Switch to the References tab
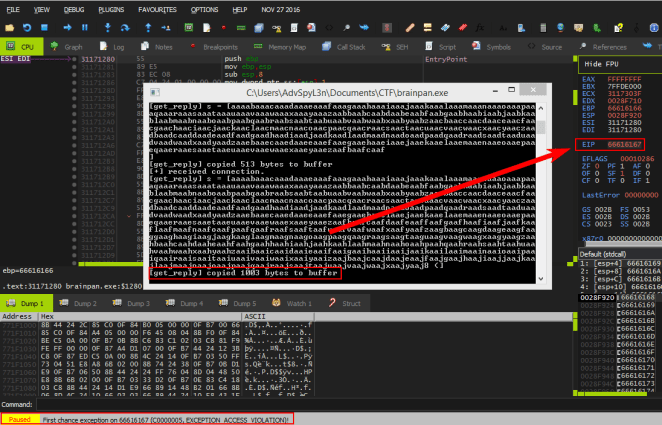The image size is (662, 425). (602, 46)
